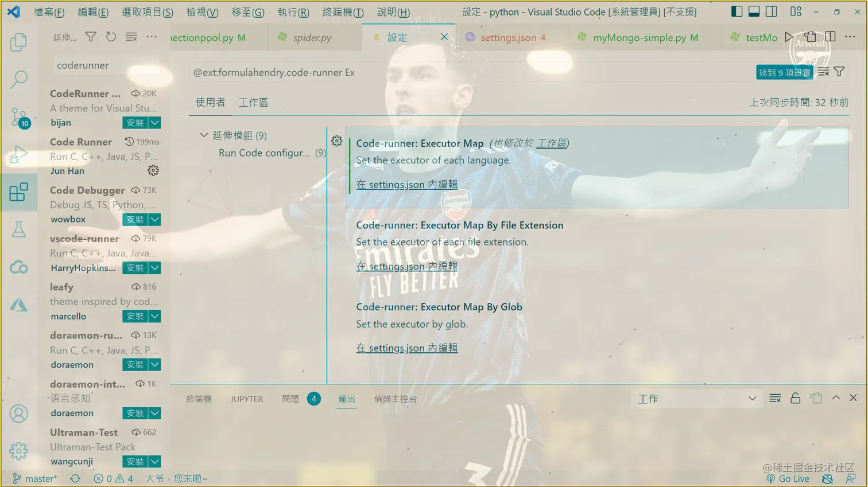Open the master branch status item
868x487 pixels.
pos(35,478)
